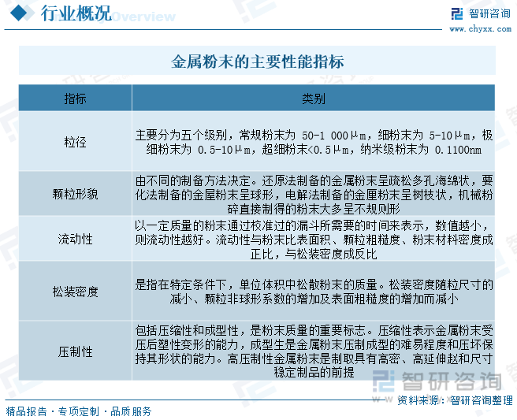Select the 流动性 row label
Viewport: 517px width, 420px height.
pos(75,239)
